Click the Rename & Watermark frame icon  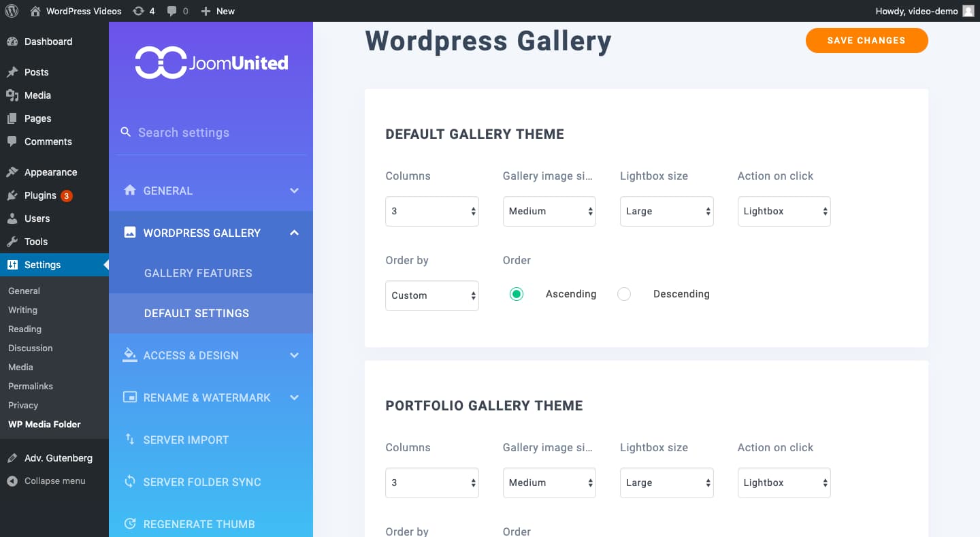(130, 397)
